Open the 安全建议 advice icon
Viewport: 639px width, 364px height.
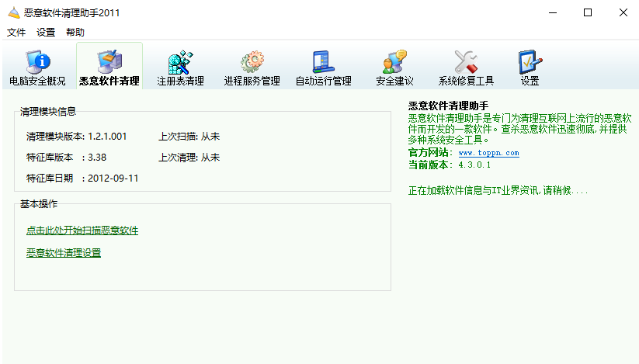pyautogui.click(x=395, y=62)
